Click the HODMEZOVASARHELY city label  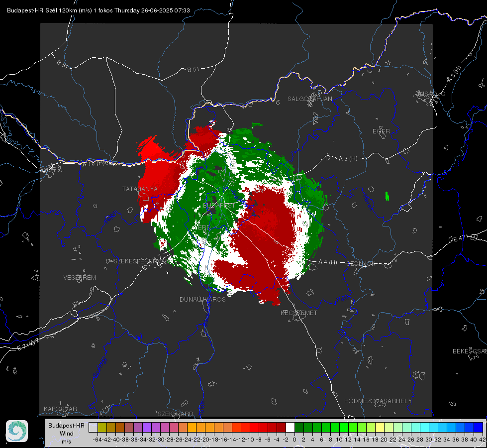[378, 401]
